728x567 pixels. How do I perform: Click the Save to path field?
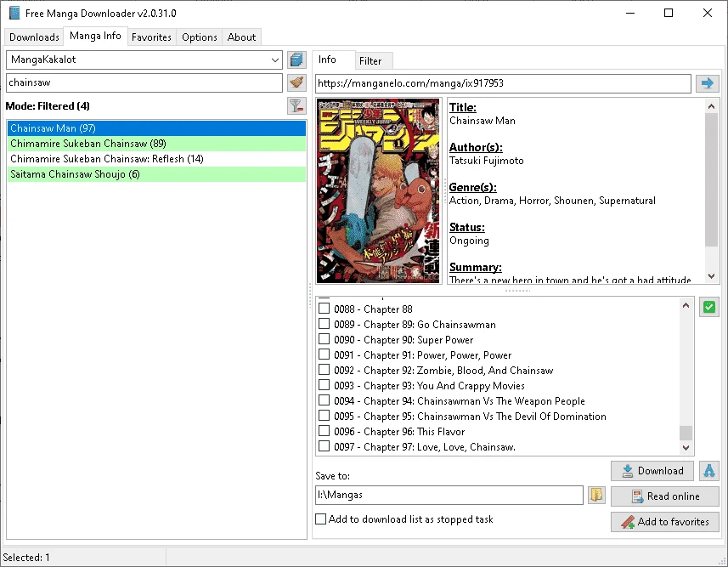(449, 495)
